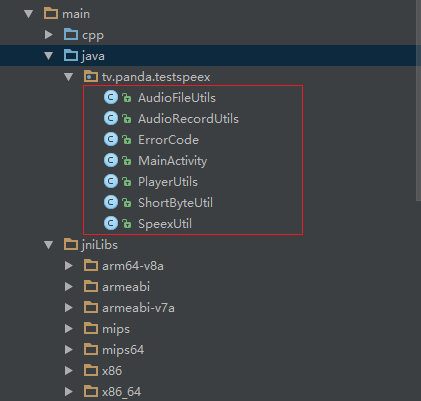Select the AudioRecordUtils class

coord(188,119)
